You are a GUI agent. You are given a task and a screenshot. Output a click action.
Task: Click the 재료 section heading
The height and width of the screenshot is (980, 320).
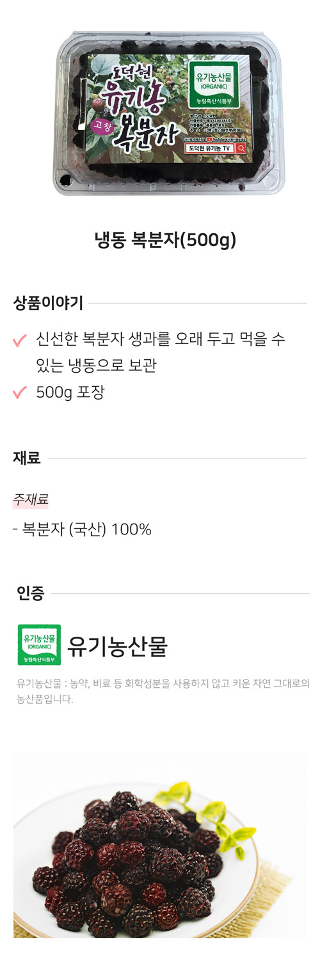click(x=27, y=458)
